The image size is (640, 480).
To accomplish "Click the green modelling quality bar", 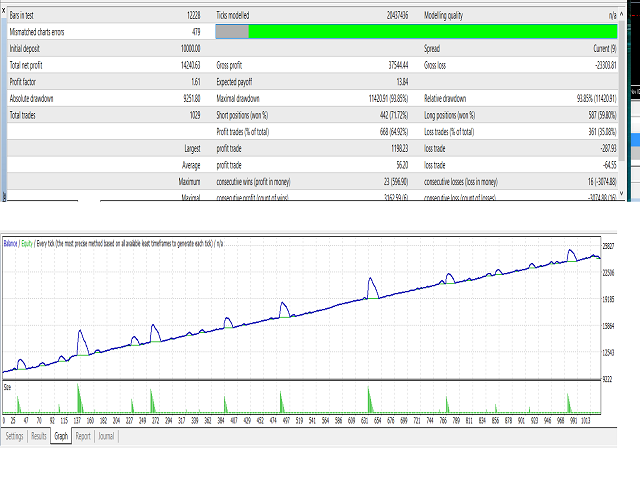I will 433,31.
